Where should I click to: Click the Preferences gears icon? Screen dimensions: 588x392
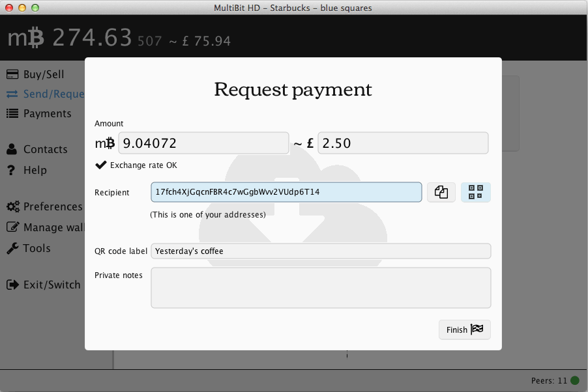pos(12,206)
